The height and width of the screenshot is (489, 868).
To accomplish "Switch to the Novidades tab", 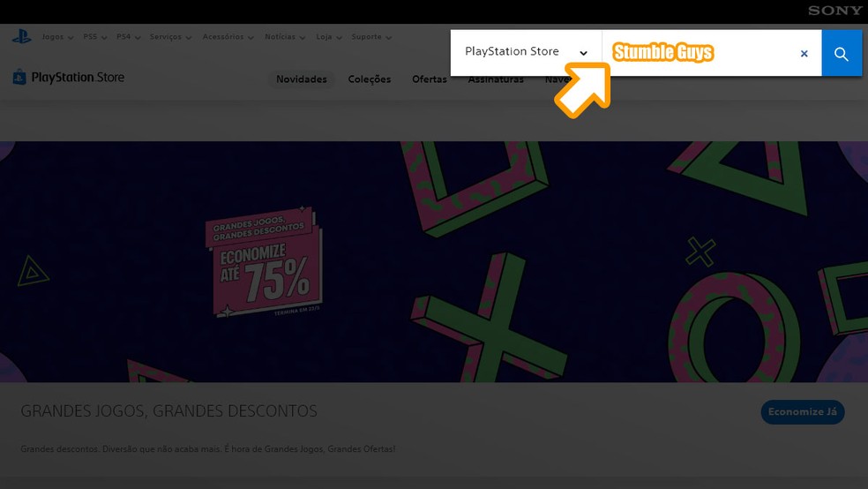I will pos(301,79).
